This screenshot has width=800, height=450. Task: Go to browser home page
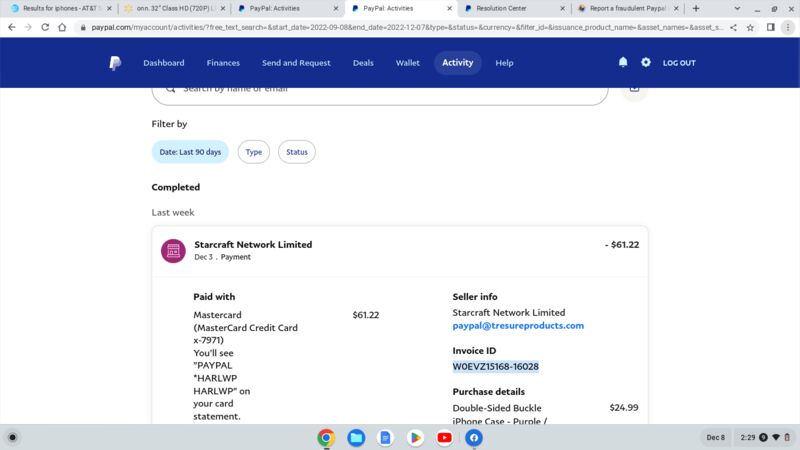click(x=62, y=28)
